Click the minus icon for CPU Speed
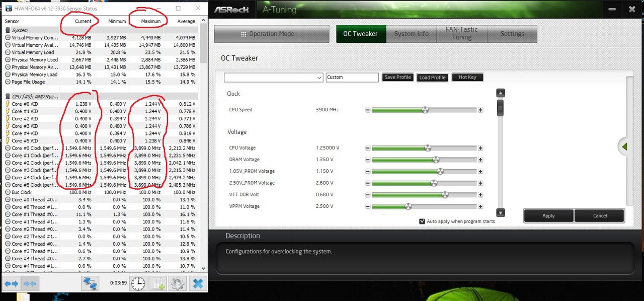 368,110
